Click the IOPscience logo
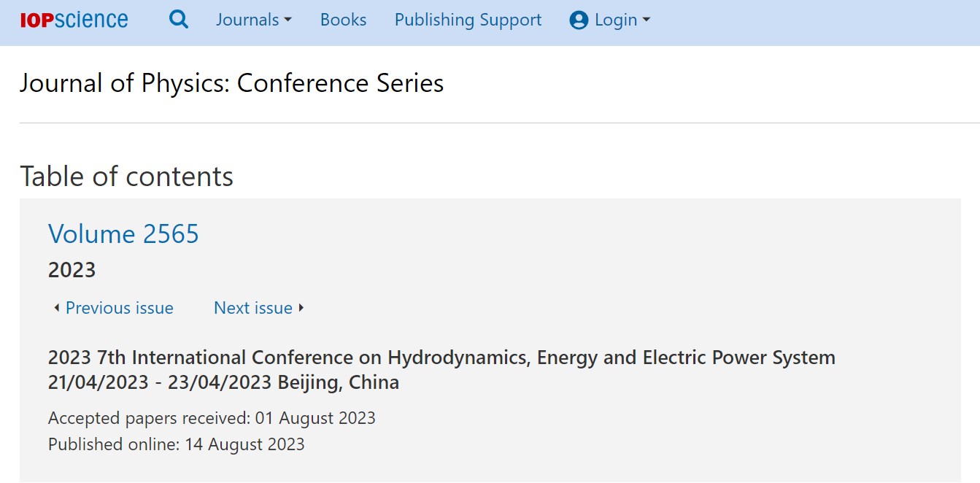 pyautogui.click(x=74, y=20)
